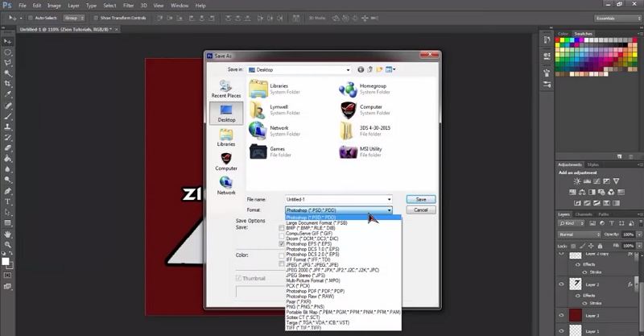The height and width of the screenshot is (336, 644).
Task: Select the Pen tool
Action: coord(7,191)
